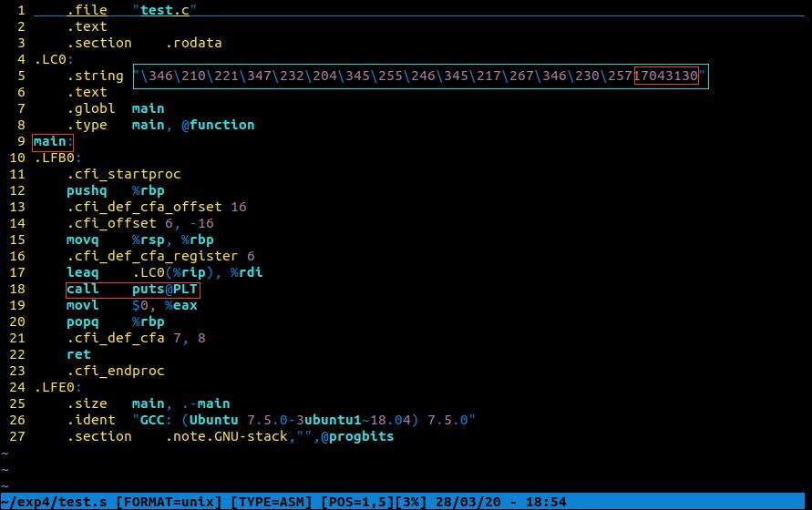Click the popq instruction on line 20
This screenshot has width=812, height=510.
[82, 322]
